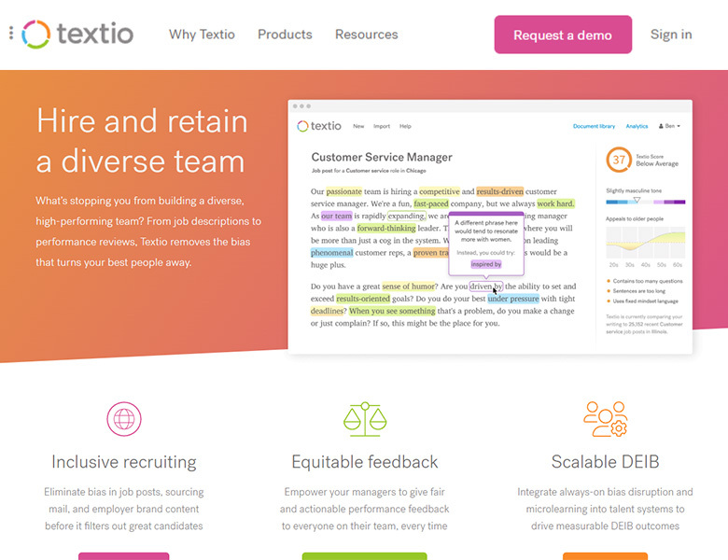Viewport: 728px width, 560px height.
Task: Click the highlighted phrase 'work hard.'
Action: coord(555,203)
